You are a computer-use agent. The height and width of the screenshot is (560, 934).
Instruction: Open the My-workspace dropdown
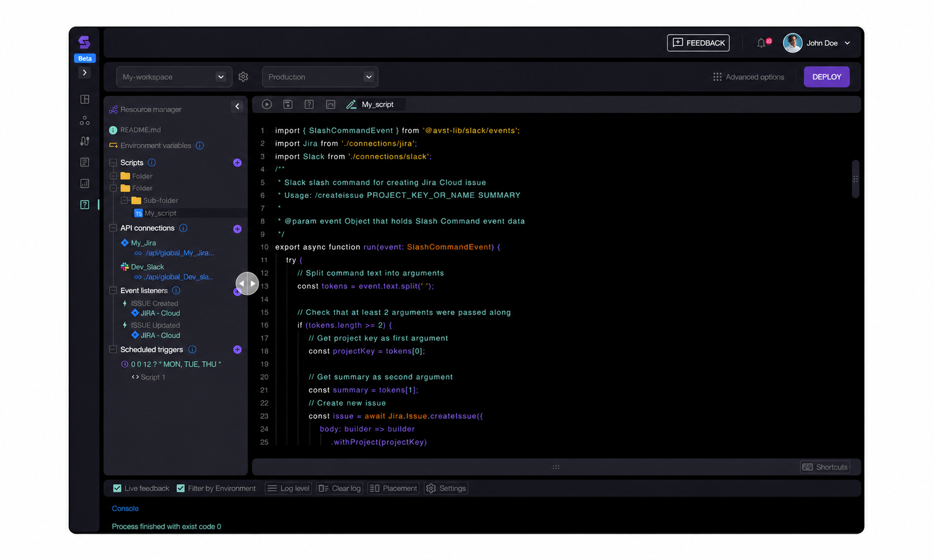pos(174,77)
